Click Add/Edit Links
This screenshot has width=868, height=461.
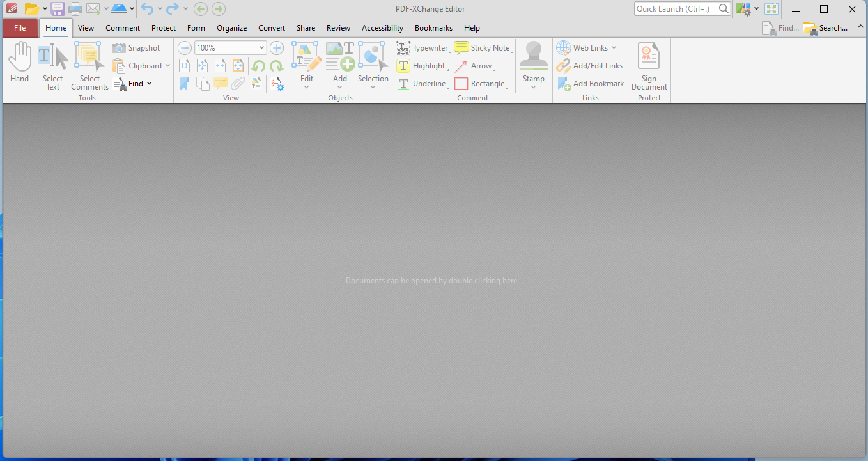(x=589, y=66)
